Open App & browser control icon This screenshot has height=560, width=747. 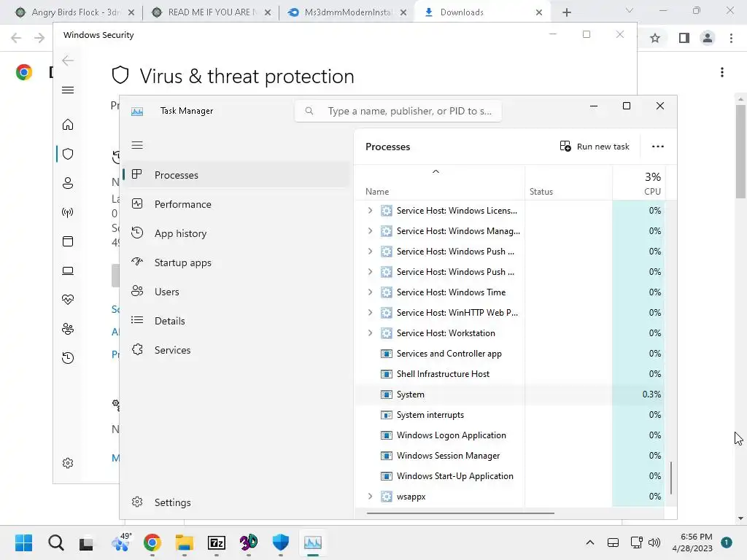(68, 241)
